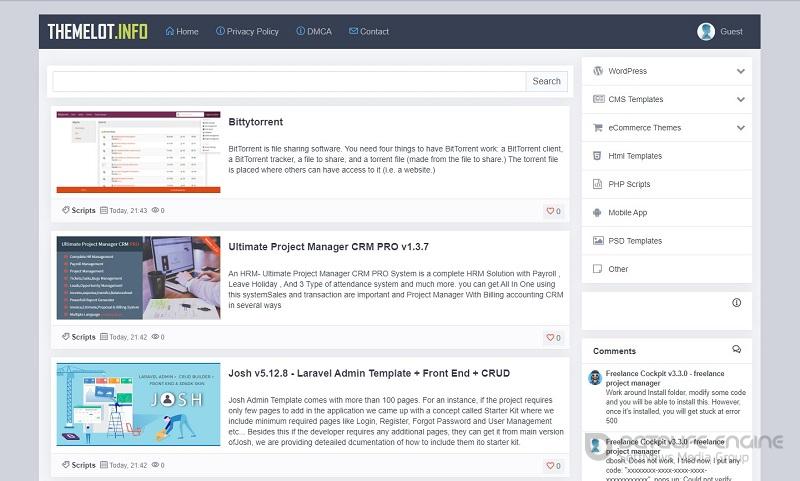The width and height of the screenshot is (800, 481).
Task: Focus the site search input field
Action: (x=289, y=82)
